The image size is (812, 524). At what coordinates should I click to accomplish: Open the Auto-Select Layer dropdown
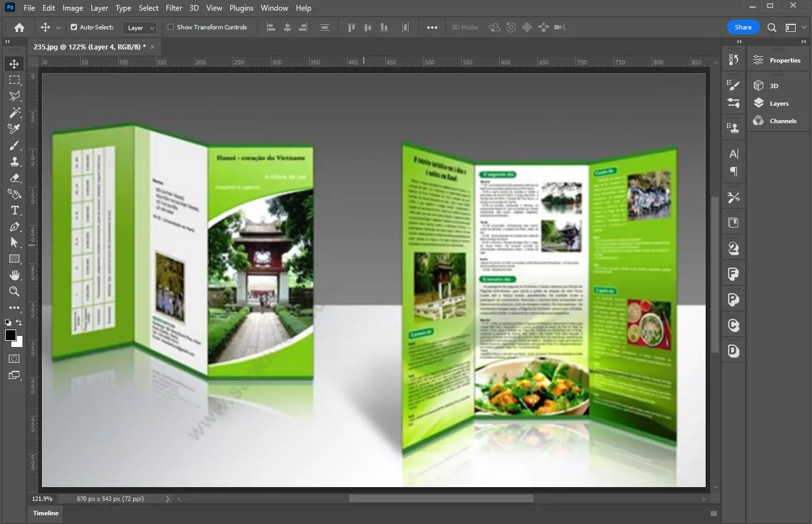(x=139, y=27)
